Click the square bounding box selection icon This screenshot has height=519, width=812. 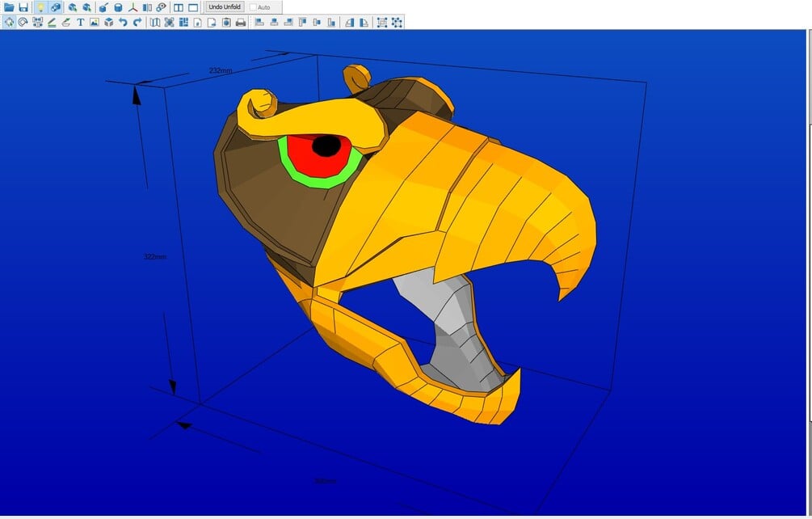coord(382,23)
